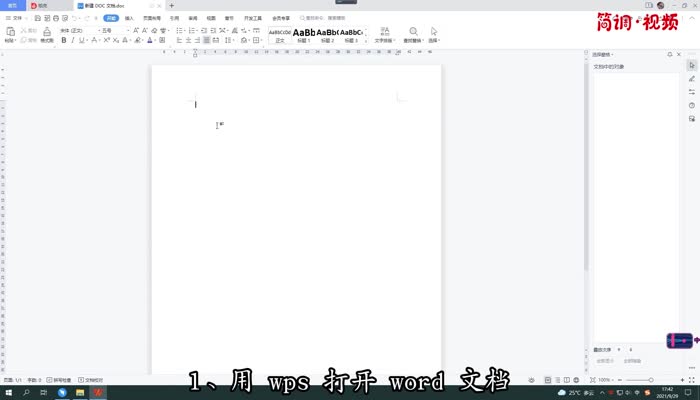Viewport: 700px width, 400px height.
Task: Toggle Italic formatting
Action: point(73,40)
